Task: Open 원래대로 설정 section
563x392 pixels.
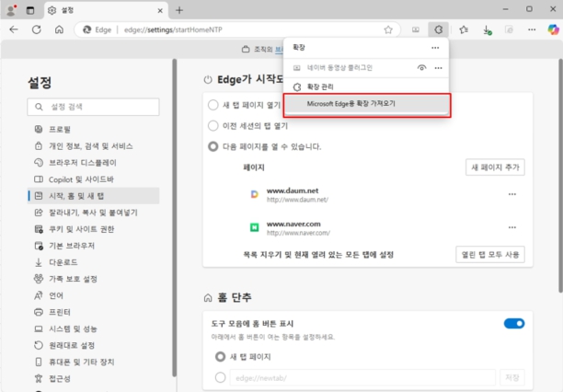Action: pyautogui.click(x=93, y=345)
